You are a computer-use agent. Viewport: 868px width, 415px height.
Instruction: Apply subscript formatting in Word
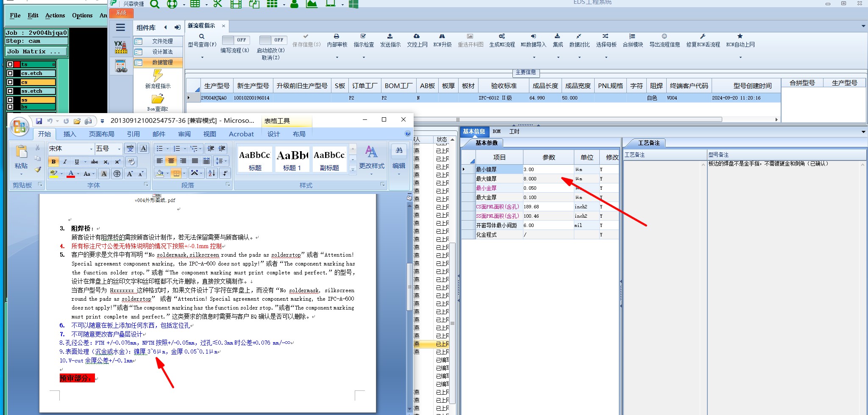(106, 162)
